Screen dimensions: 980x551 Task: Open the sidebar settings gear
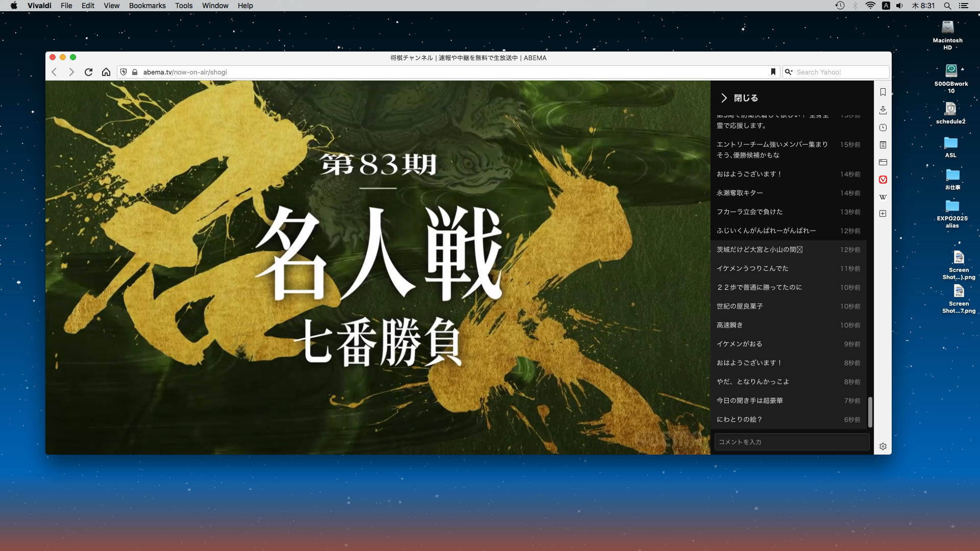(883, 446)
